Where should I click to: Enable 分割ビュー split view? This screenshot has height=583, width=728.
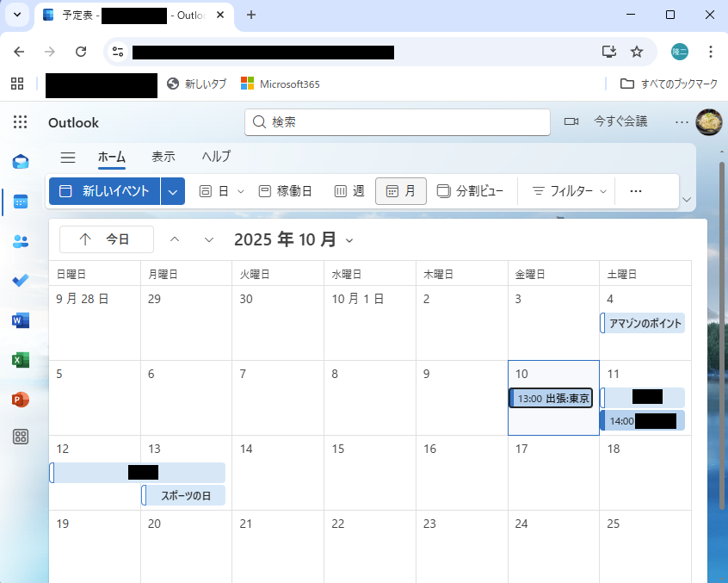(471, 190)
